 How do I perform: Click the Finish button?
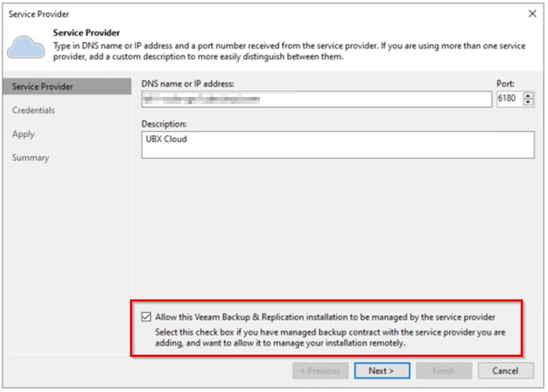click(x=443, y=371)
